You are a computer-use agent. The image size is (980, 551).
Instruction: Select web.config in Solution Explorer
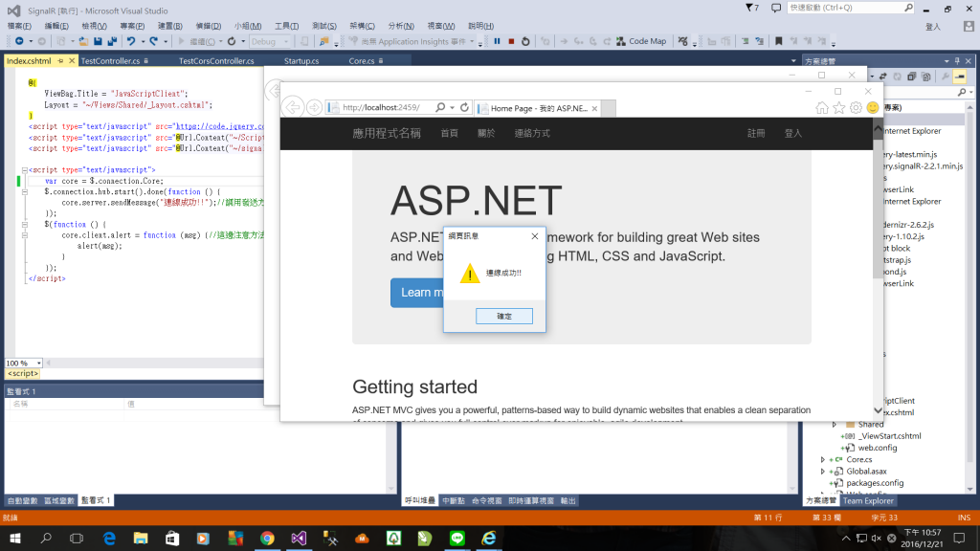point(877,448)
